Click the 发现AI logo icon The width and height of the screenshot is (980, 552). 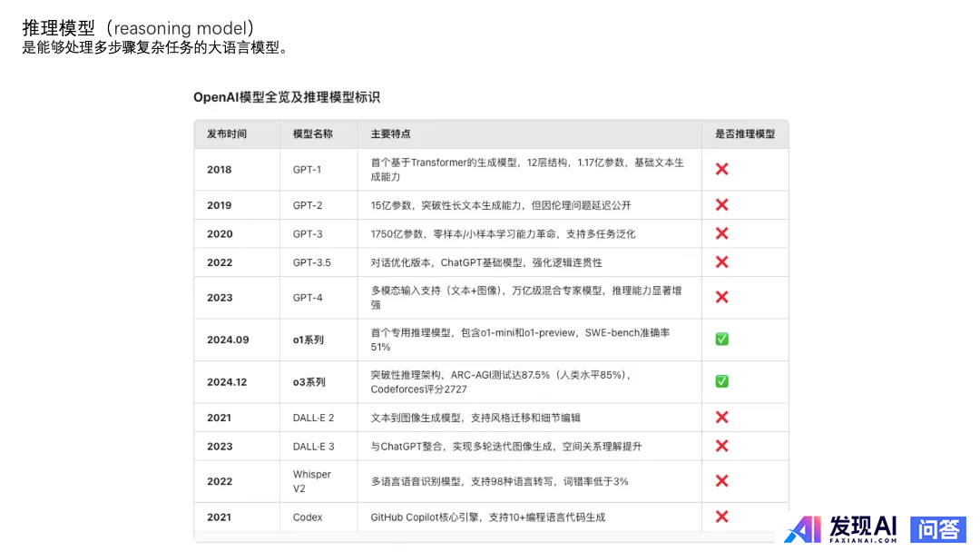[x=802, y=529]
